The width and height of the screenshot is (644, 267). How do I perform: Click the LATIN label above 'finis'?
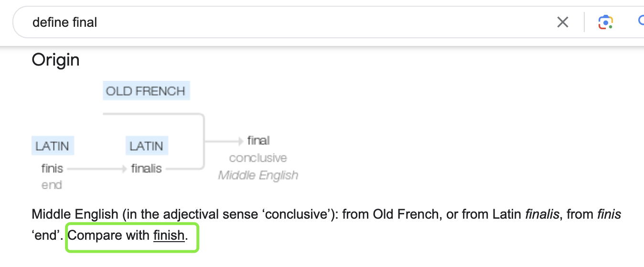click(53, 146)
